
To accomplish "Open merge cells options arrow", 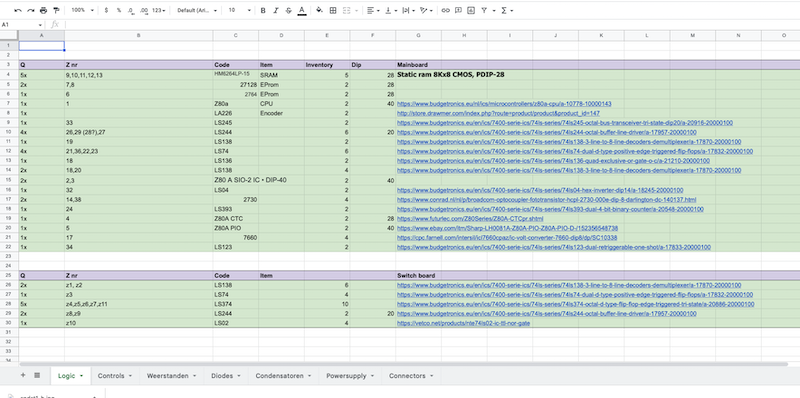I will click(x=356, y=10).
